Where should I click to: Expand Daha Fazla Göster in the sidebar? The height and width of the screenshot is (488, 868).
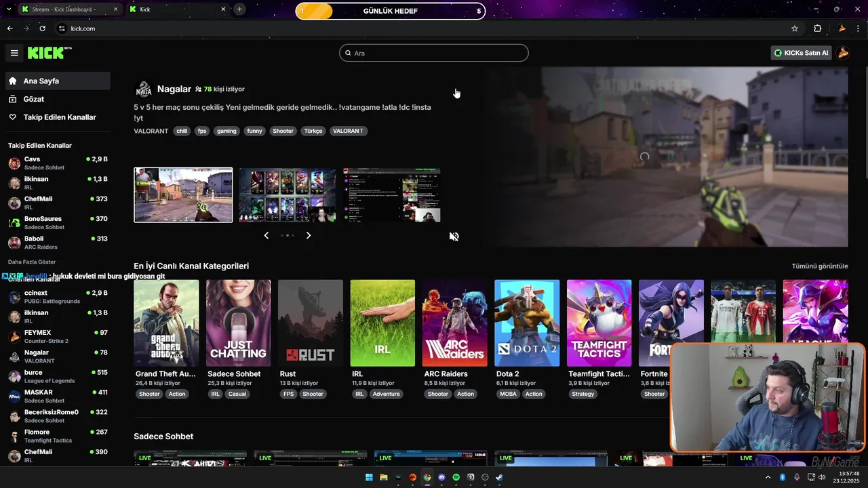click(x=32, y=262)
